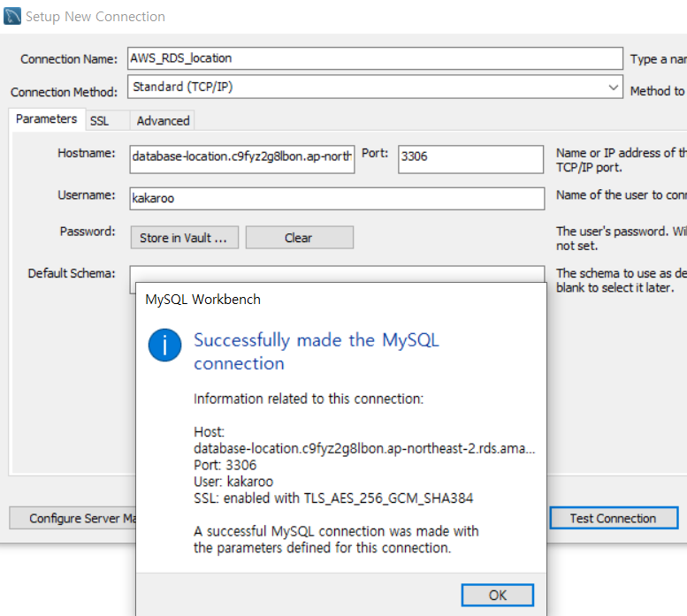The width and height of the screenshot is (687, 616).
Task: Click 'Information related to this connection' text
Action: (x=309, y=399)
